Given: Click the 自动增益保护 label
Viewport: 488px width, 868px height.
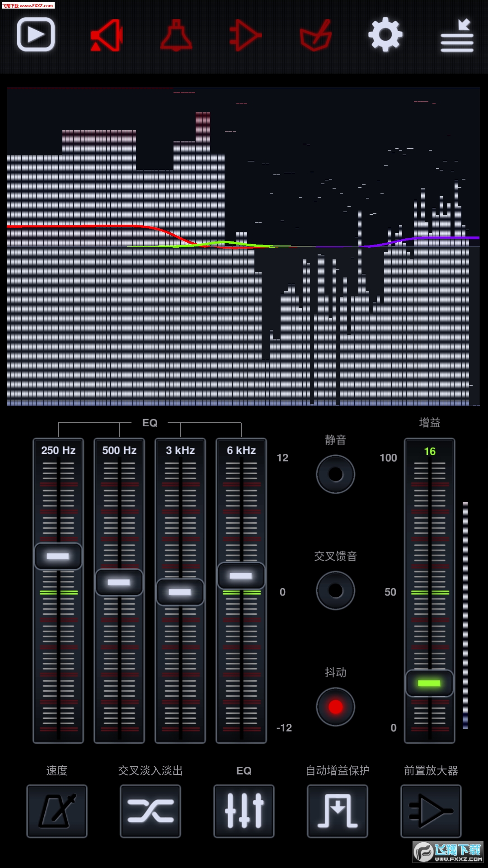Looking at the screenshot, I should [338, 770].
